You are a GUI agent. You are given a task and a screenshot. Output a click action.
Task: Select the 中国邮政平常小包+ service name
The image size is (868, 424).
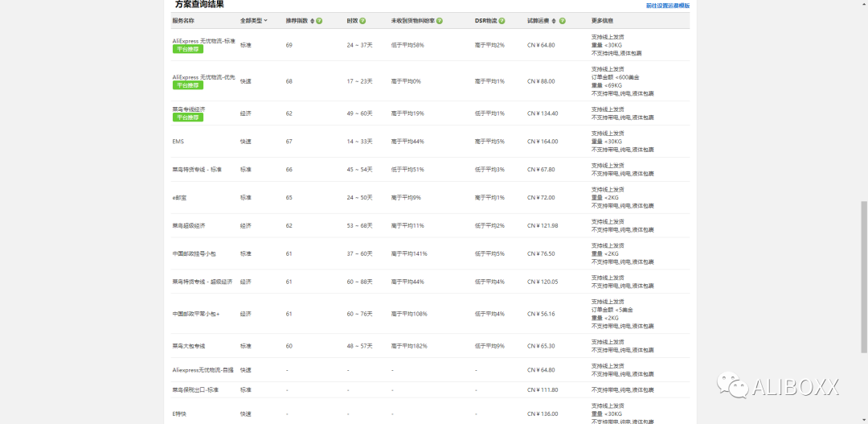(x=196, y=314)
